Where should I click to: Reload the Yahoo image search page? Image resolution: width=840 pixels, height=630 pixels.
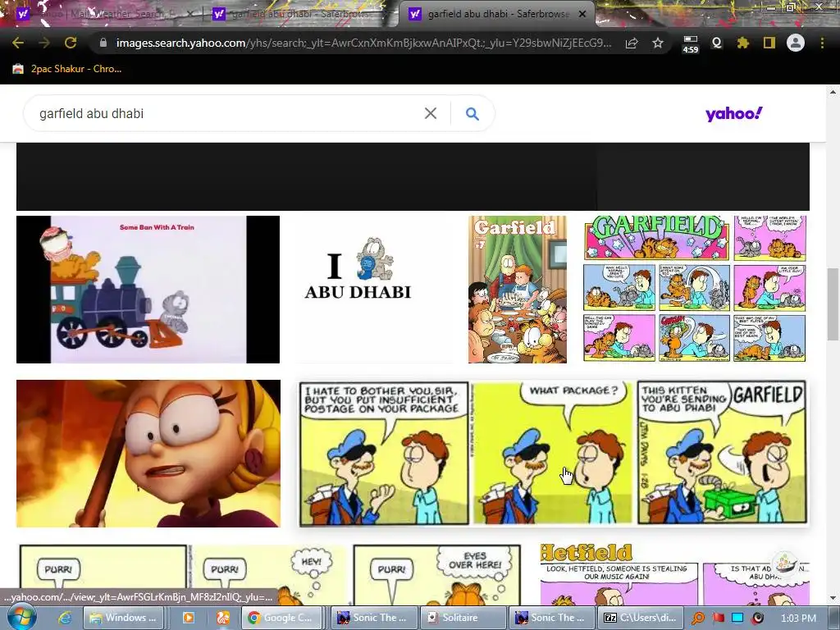[71, 43]
